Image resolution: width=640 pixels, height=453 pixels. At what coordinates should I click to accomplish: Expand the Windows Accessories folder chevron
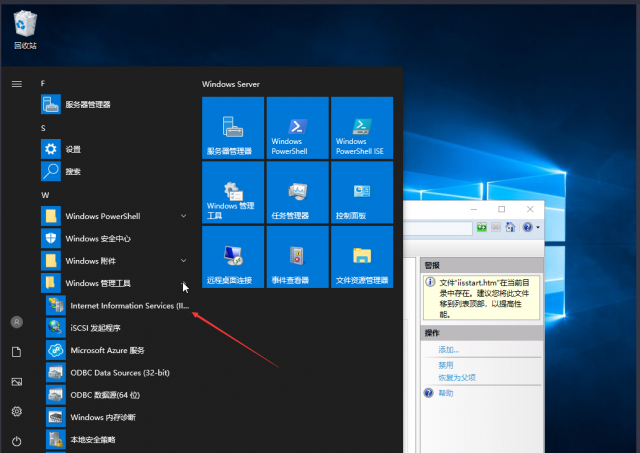point(184,260)
